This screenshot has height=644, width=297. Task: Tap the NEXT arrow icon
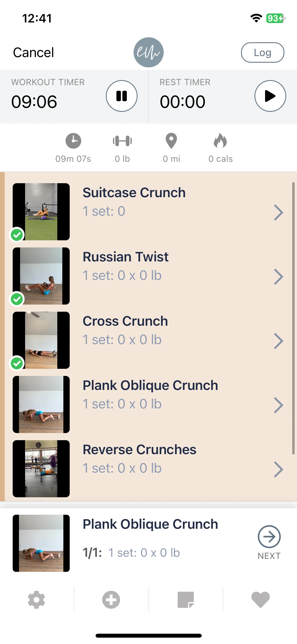[x=269, y=537]
